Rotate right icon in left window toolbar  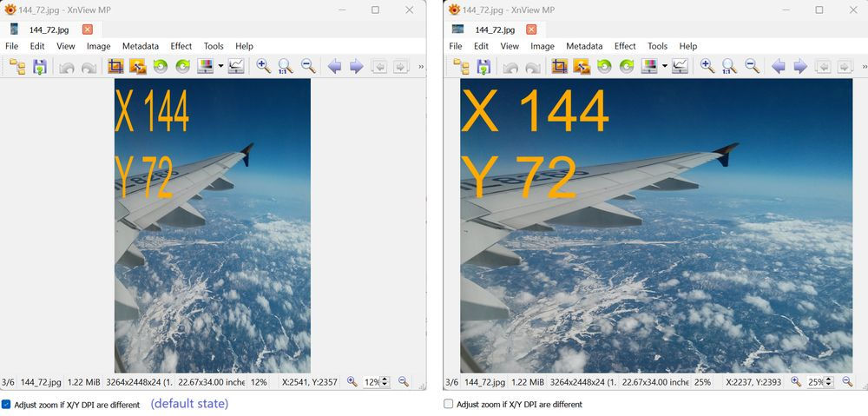[182, 67]
